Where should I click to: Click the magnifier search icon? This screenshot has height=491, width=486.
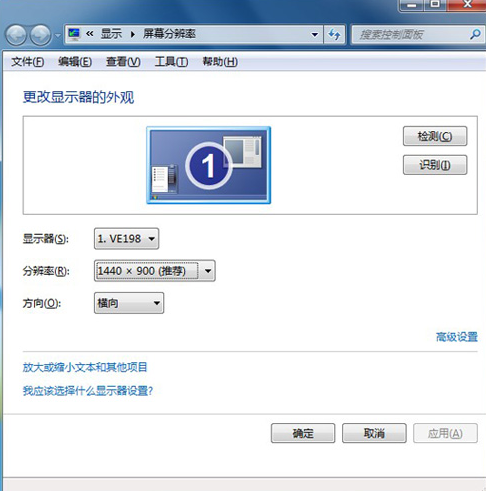tap(475, 34)
